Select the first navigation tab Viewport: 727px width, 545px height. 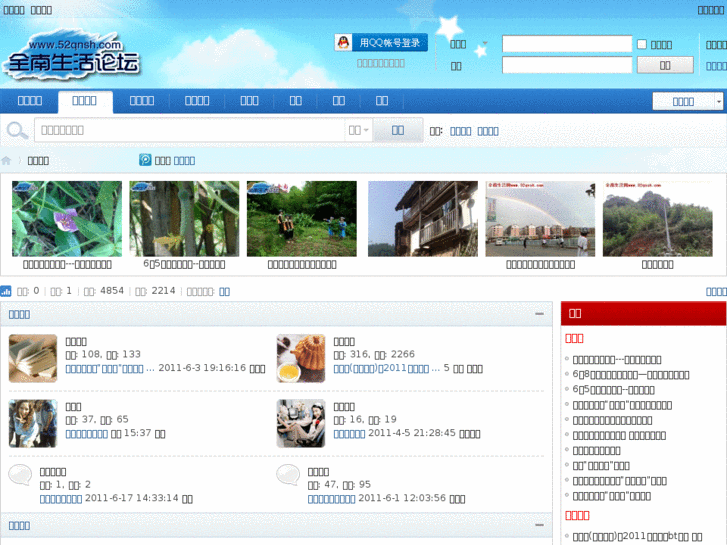click(x=30, y=101)
